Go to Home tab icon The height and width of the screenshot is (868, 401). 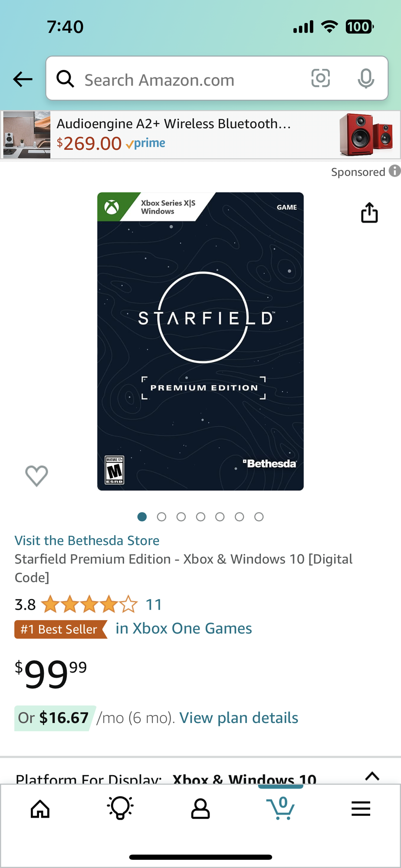click(40, 809)
